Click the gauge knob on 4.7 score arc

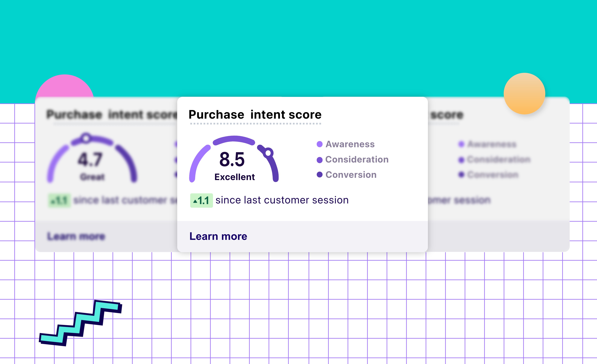click(86, 138)
